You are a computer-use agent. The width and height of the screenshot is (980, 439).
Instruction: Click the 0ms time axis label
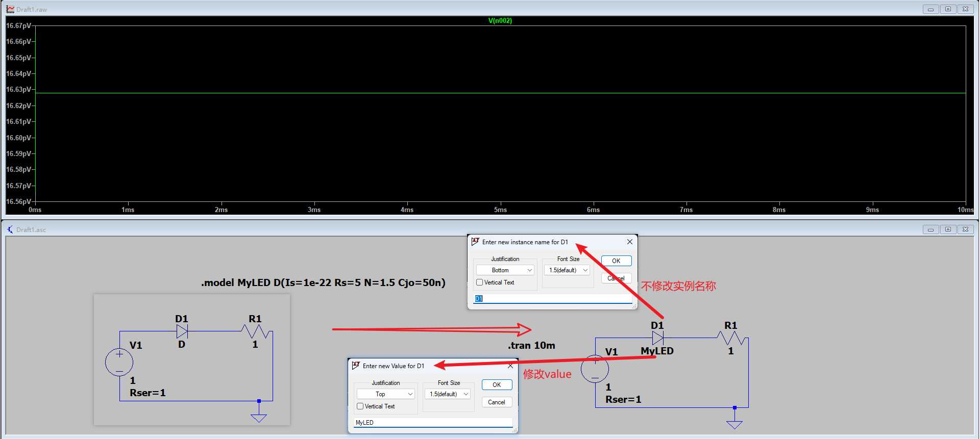[35, 210]
